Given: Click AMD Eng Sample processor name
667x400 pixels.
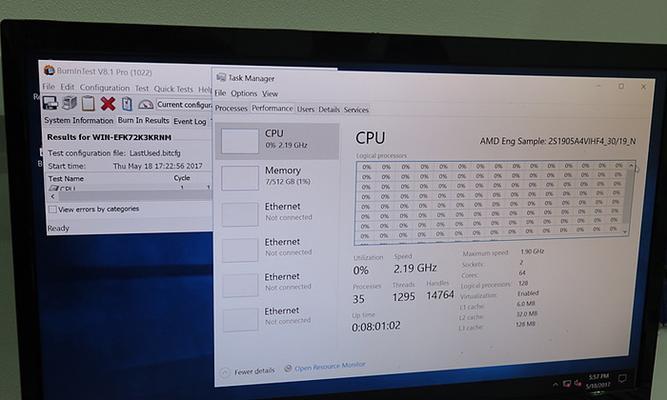Looking at the screenshot, I should (x=558, y=141).
